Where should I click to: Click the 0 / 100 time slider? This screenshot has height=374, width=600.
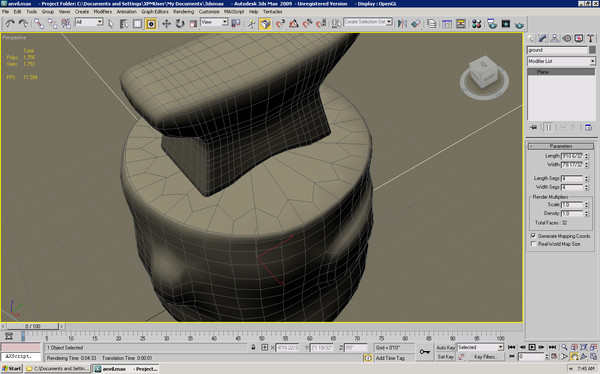pos(33,326)
